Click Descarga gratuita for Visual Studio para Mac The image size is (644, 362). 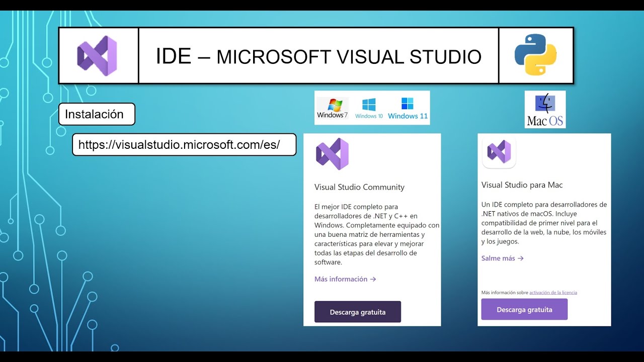click(x=524, y=309)
